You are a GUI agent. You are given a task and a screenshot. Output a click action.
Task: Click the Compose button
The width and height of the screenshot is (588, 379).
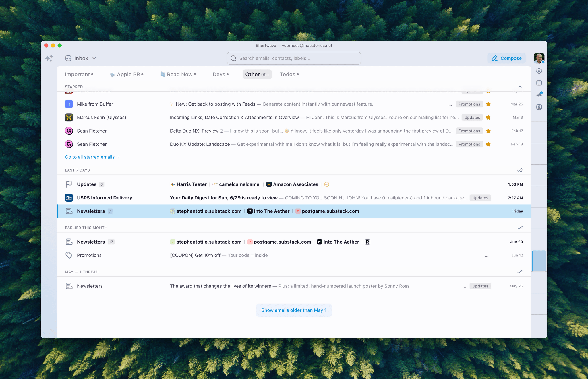506,58
